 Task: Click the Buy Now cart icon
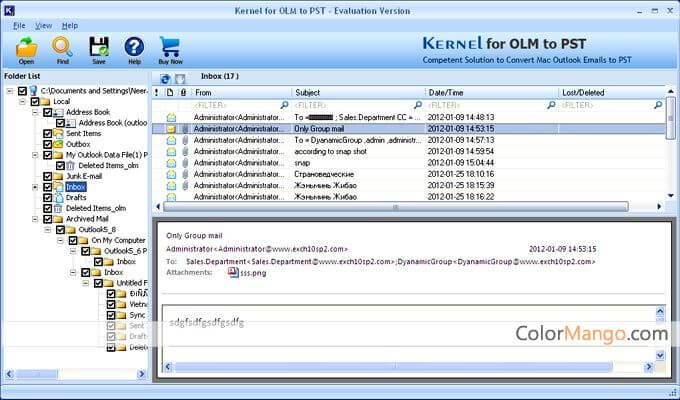[170, 46]
